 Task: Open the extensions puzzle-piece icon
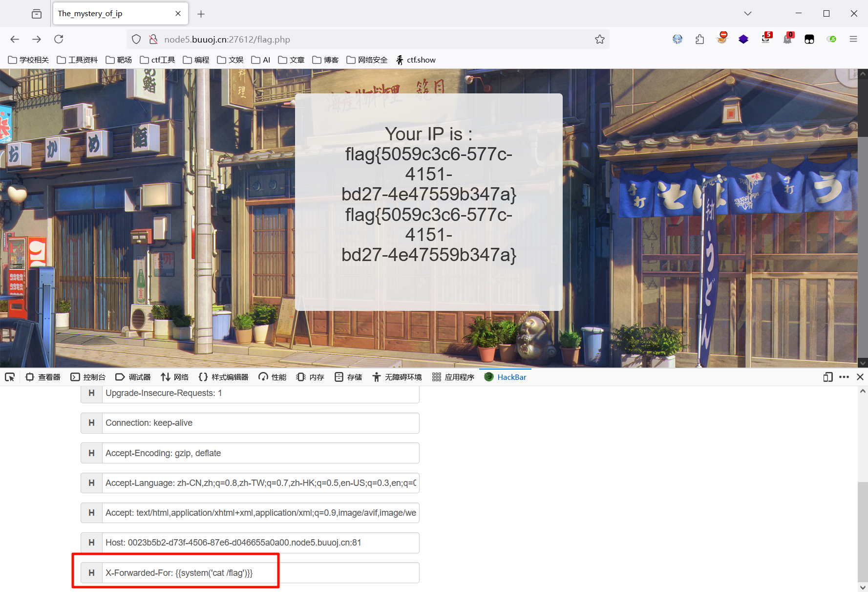click(x=699, y=39)
